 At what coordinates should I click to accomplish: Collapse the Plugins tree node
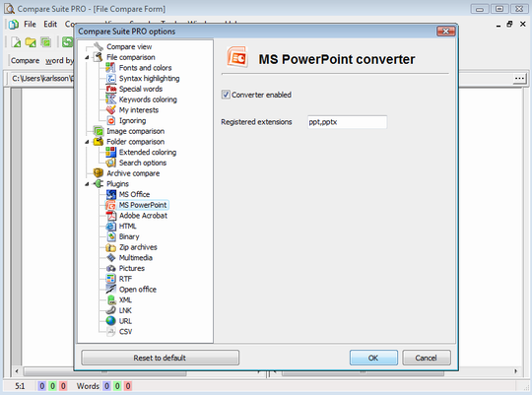(87, 184)
